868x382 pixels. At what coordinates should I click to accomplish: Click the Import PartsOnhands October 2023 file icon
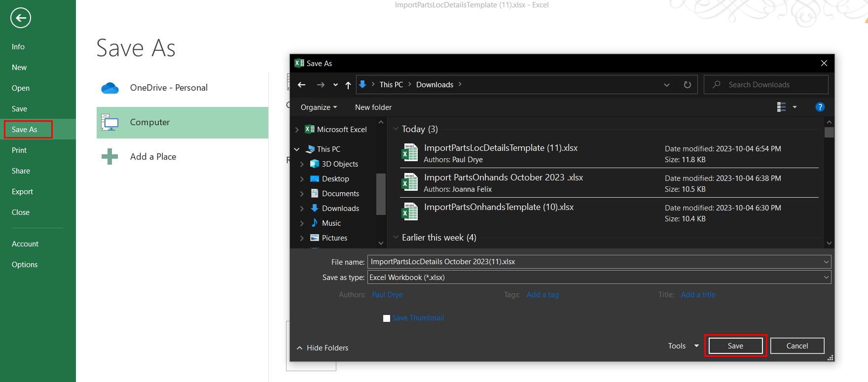click(410, 182)
